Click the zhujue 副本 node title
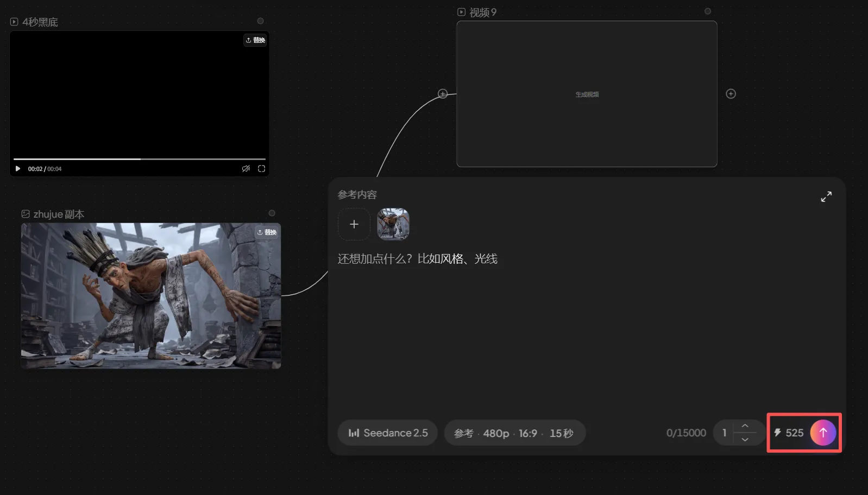The height and width of the screenshot is (495, 868). click(x=59, y=214)
